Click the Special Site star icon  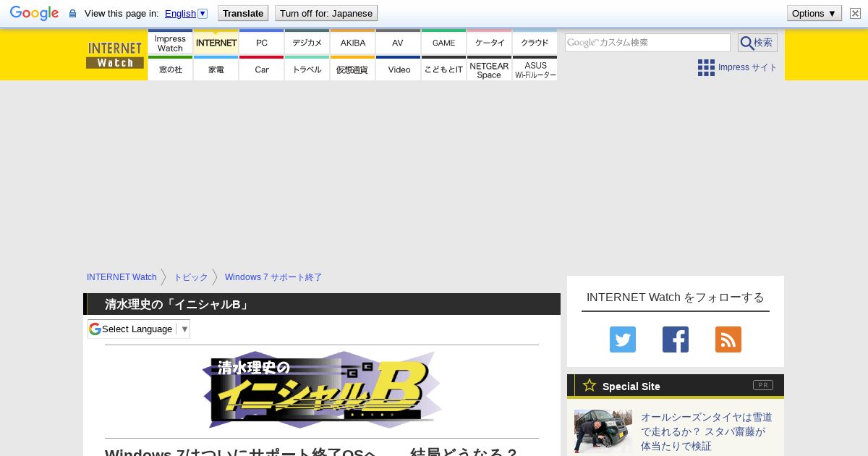(590, 385)
